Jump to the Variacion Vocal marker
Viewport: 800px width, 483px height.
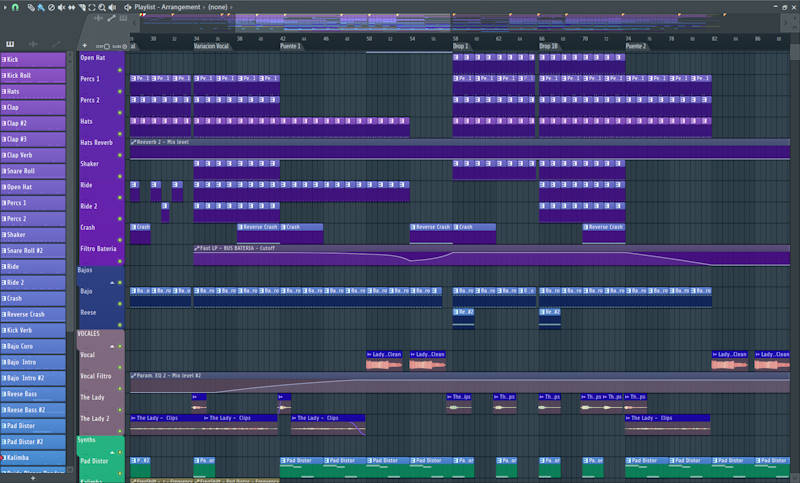211,46
